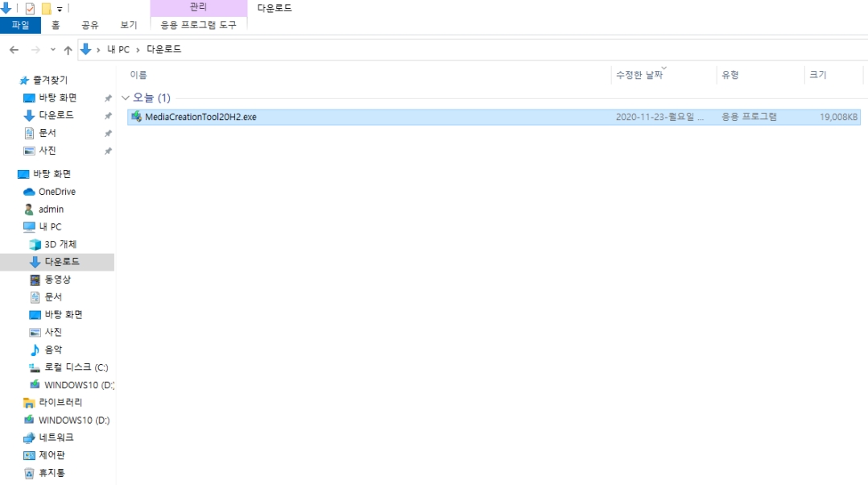Open pinned 사진 under 즐겨찾기
The width and height of the screenshot is (868, 485).
47,151
